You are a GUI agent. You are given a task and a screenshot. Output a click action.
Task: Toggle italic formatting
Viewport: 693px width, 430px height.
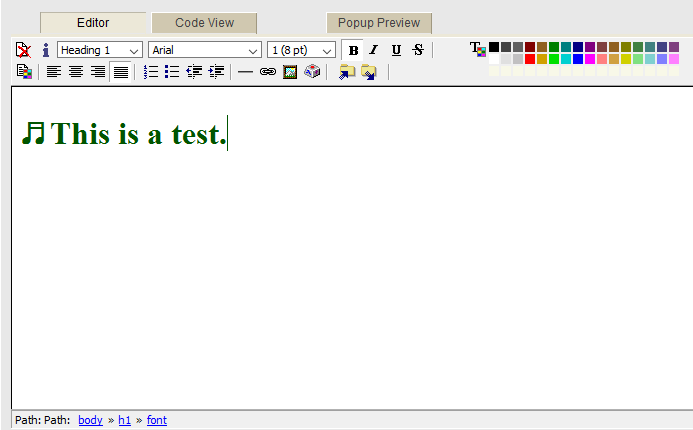[374, 50]
